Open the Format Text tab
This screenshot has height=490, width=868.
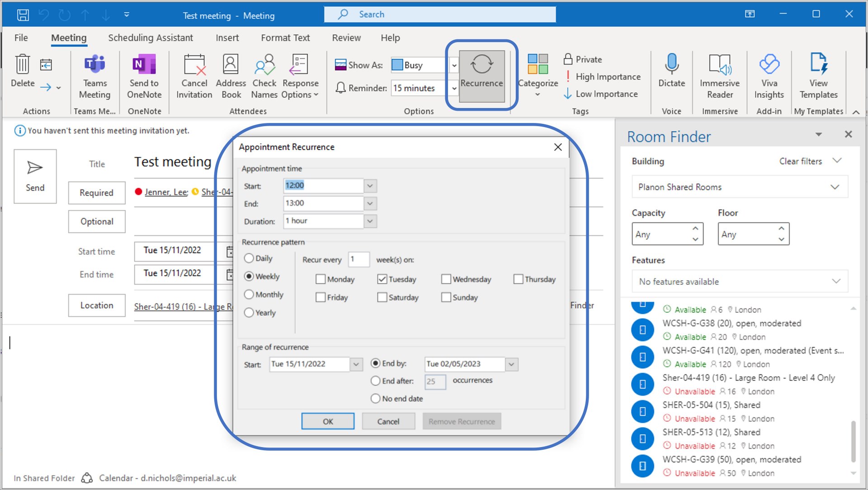(285, 38)
